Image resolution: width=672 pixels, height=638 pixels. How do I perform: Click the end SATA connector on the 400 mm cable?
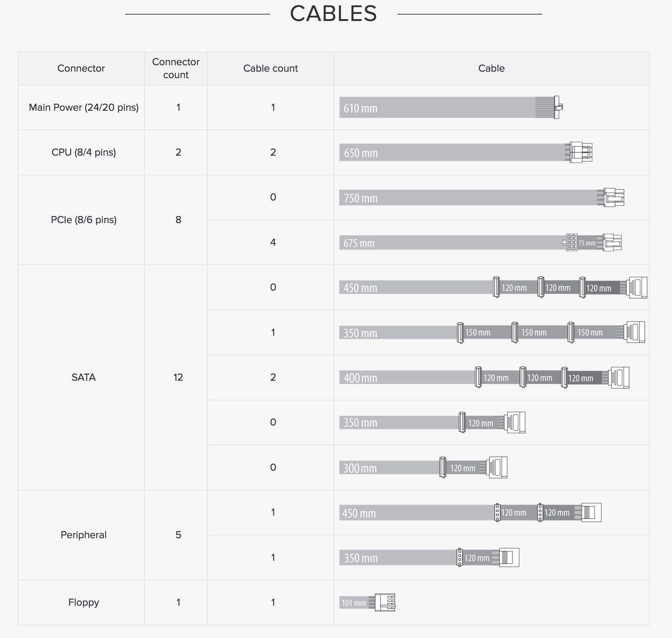tap(620, 377)
